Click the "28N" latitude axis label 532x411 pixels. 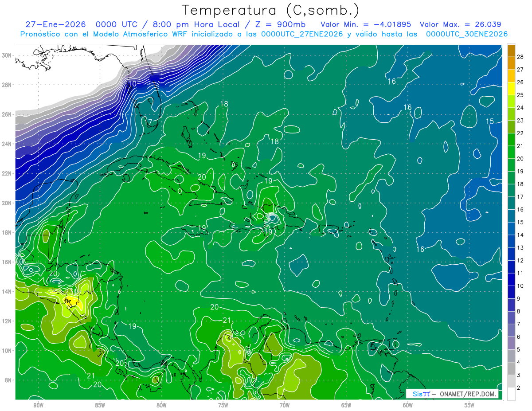pos(7,85)
